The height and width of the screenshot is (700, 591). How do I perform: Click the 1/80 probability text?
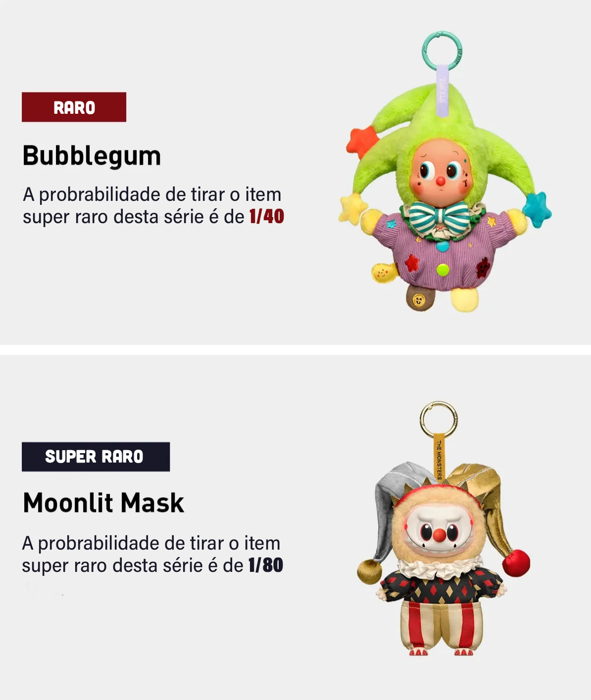(265, 565)
